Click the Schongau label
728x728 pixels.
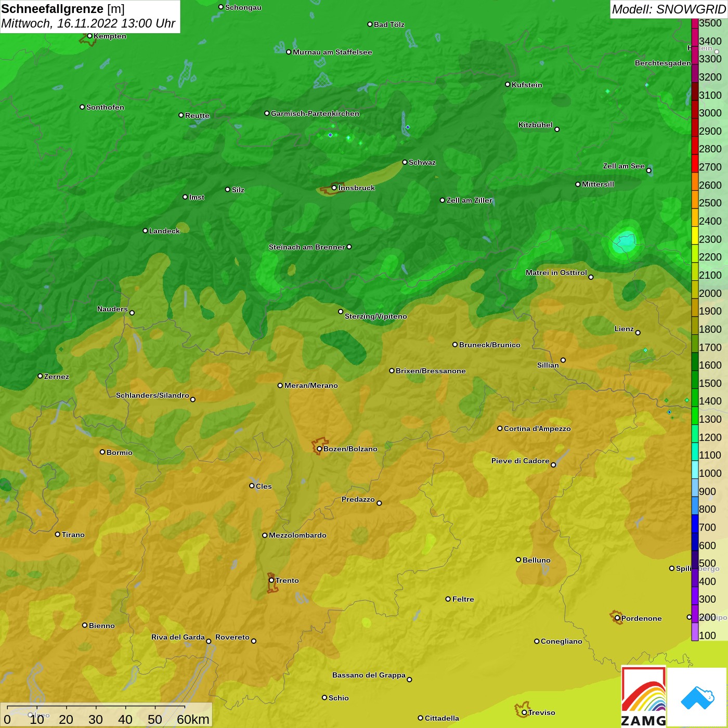point(243,7)
